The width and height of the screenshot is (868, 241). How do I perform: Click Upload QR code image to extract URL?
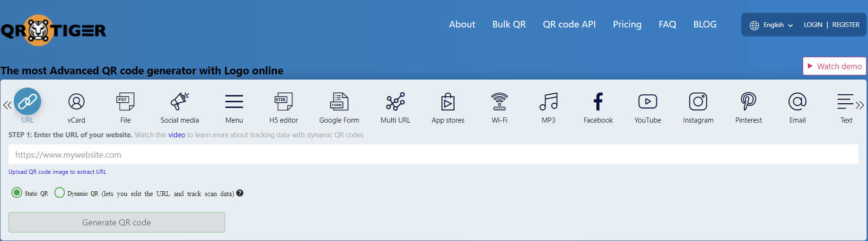tap(57, 172)
